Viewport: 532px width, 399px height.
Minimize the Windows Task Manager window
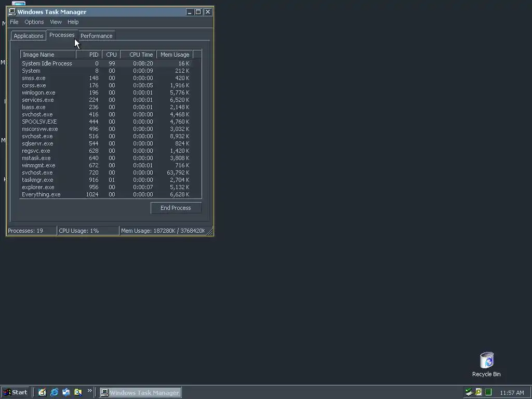point(190,12)
